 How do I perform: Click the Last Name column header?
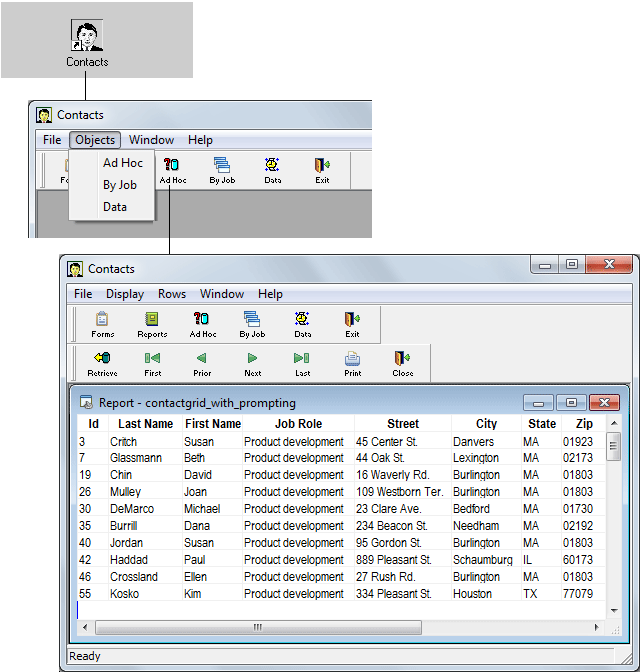pyautogui.click(x=145, y=424)
